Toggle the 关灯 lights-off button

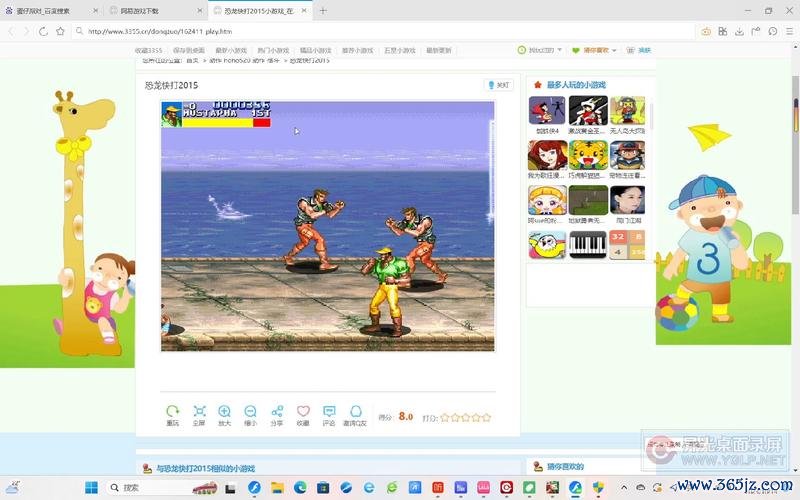click(497, 85)
